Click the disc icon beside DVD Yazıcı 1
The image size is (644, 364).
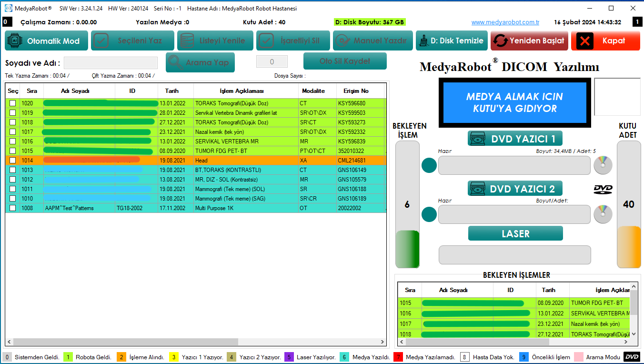[x=603, y=165]
